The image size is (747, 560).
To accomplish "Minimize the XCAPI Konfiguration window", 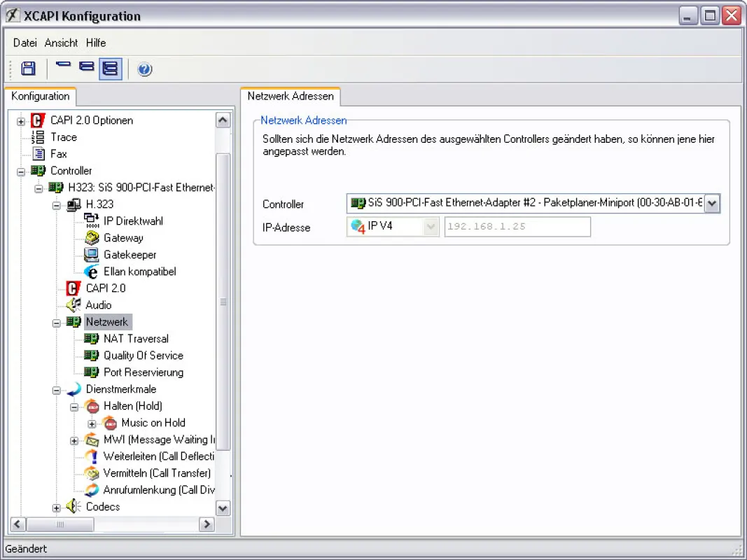I will click(x=687, y=15).
